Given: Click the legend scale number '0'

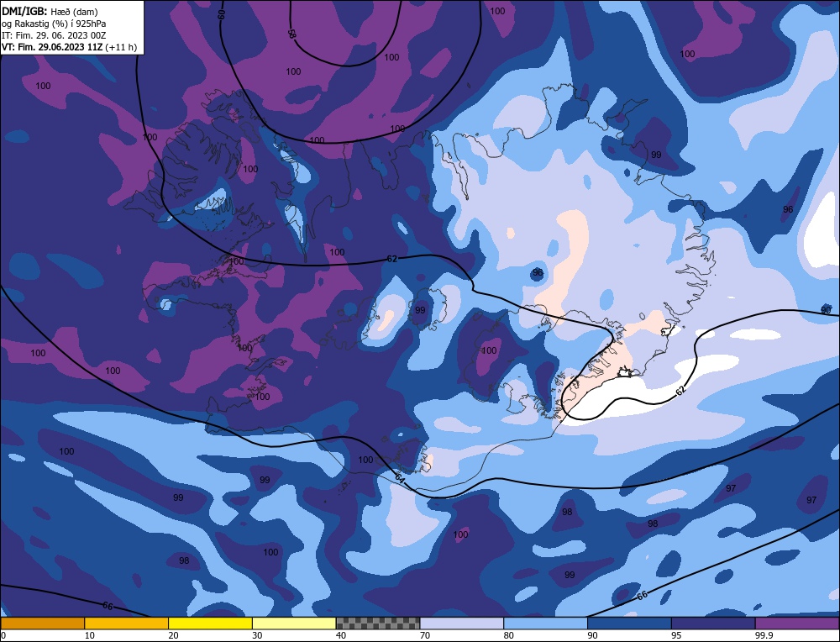Looking at the screenshot, I should (3, 635).
